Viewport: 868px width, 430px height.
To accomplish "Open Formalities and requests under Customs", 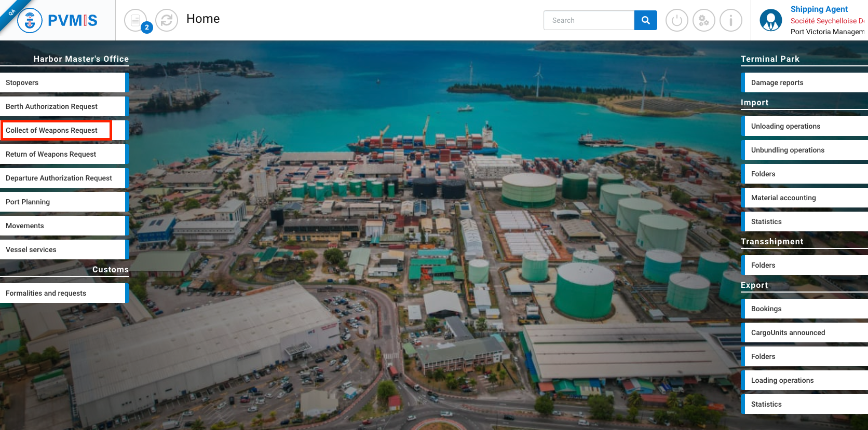I will click(x=62, y=293).
